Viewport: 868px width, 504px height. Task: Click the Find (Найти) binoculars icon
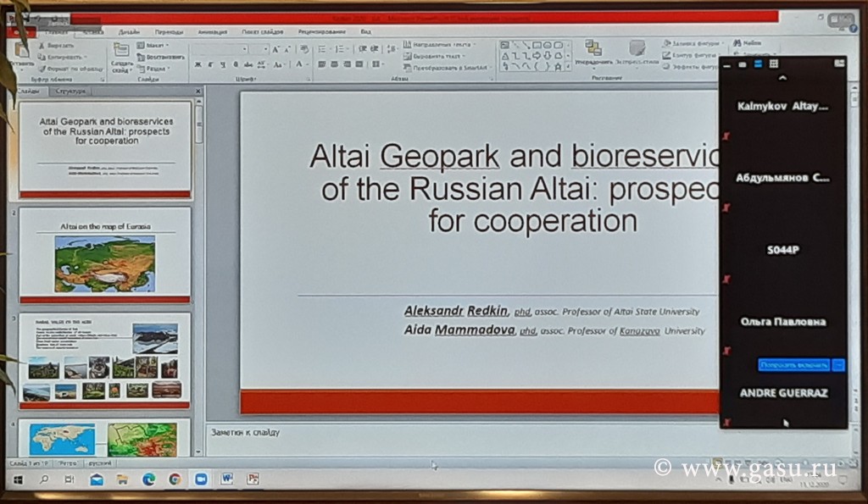point(737,42)
